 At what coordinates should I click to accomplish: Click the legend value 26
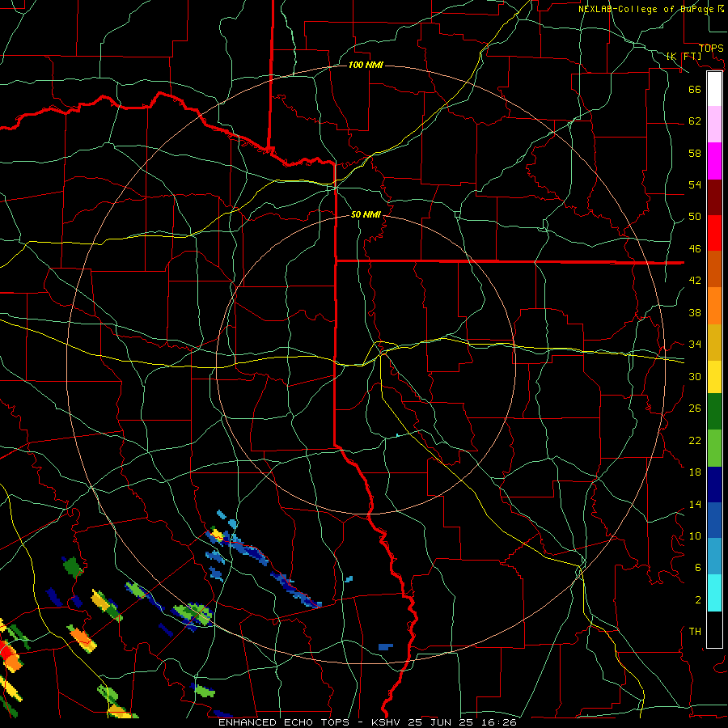tap(695, 408)
